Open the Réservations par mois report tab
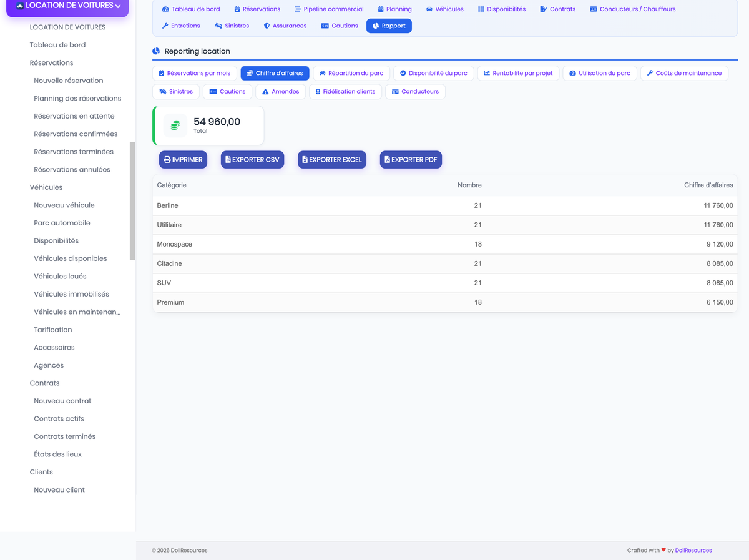 tap(195, 73)
